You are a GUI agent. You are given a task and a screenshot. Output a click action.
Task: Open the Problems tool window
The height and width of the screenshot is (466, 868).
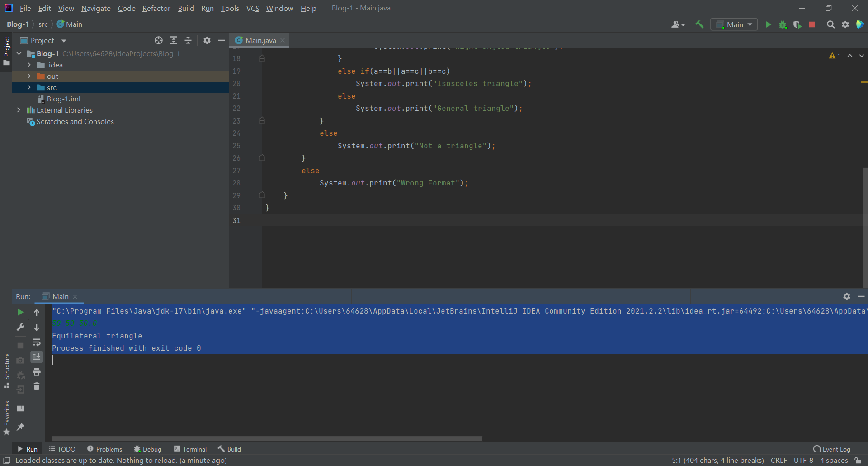[x=104, y=449]
